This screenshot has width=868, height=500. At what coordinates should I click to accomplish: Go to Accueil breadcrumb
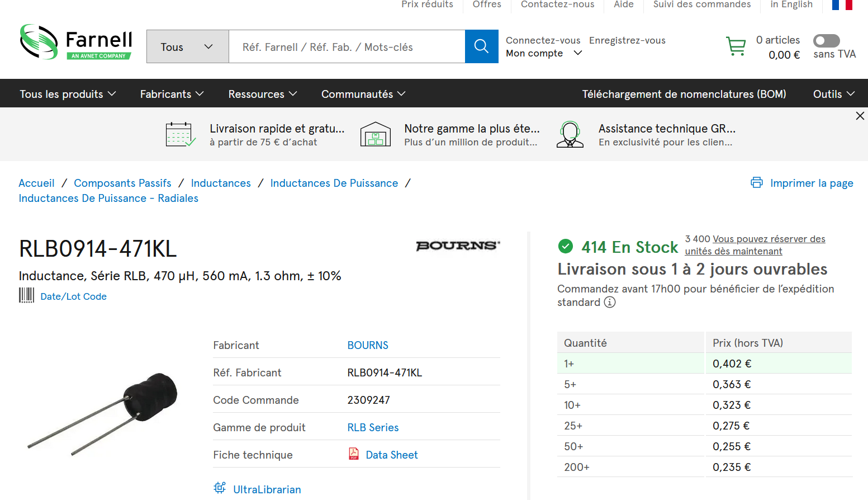click(36, 183)
